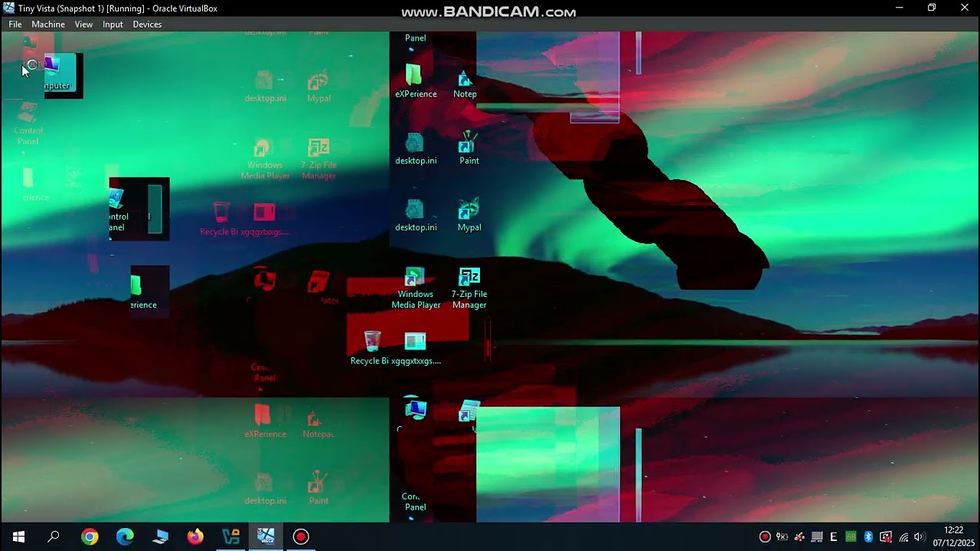The height and width of the screenshot is (551, 980).
Task: Open the Input menu
Action: (113, 24)
